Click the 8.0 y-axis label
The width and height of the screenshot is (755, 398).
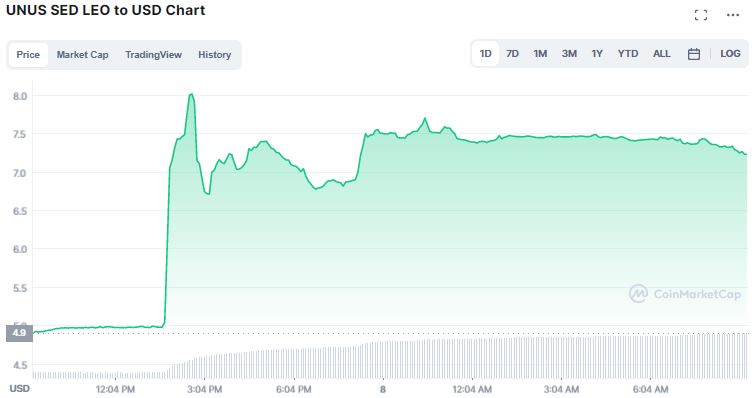20,96
